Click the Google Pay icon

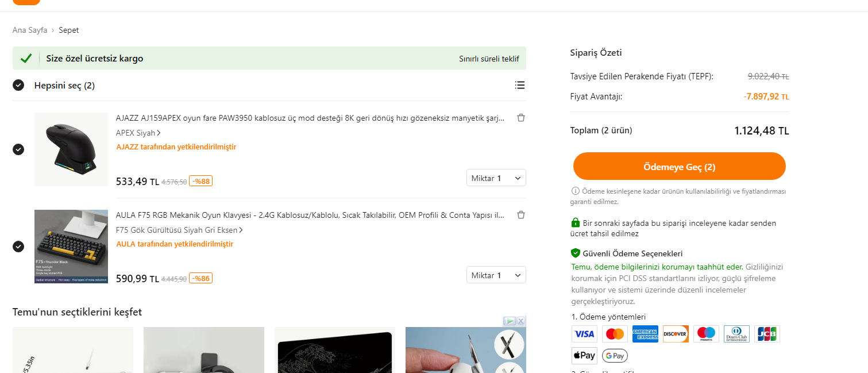click(615, 356)
